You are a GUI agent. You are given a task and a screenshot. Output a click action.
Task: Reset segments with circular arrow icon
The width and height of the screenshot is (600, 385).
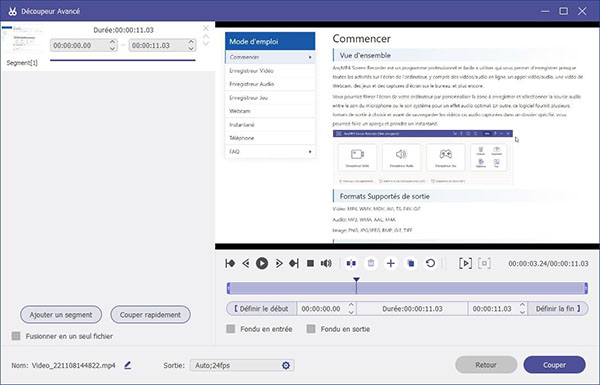tap(430, 263)
